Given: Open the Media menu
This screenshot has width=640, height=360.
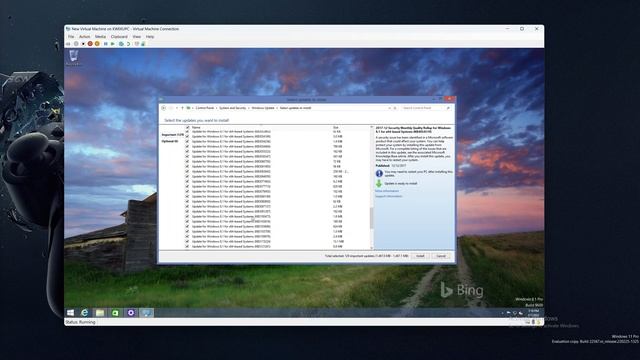Looking at the screenshot, I should pyautogui.click(x=100, y=37).
